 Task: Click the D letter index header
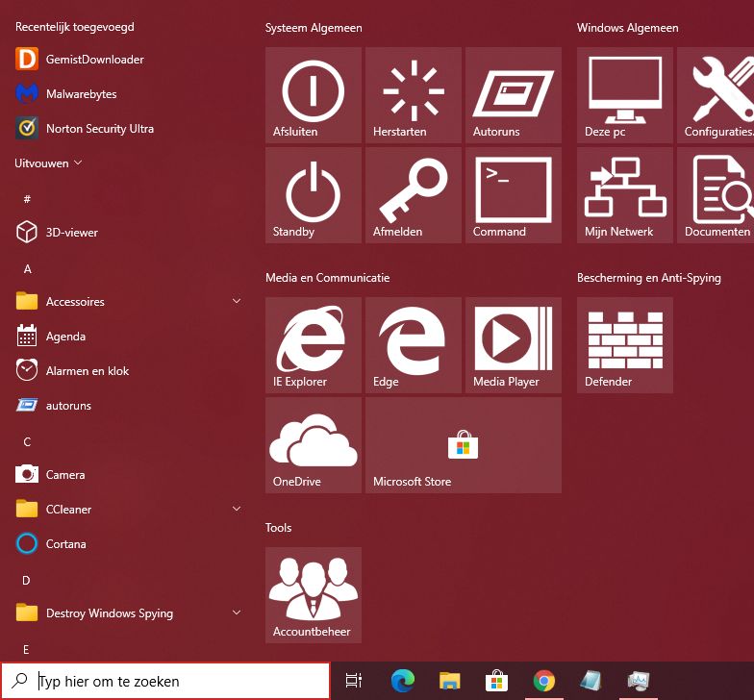coord(27,581)
